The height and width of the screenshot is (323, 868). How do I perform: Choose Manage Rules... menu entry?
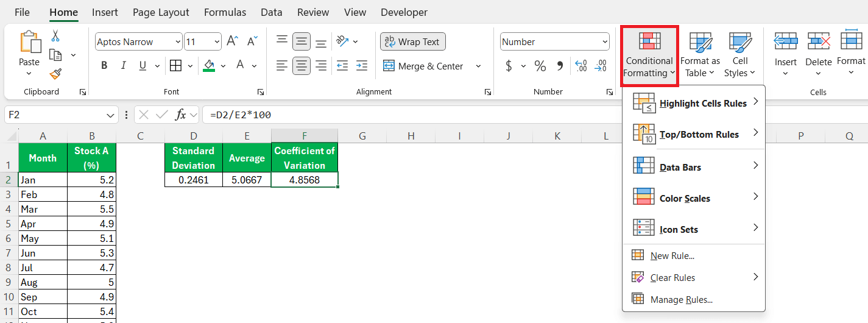click(x=693, y=299)
